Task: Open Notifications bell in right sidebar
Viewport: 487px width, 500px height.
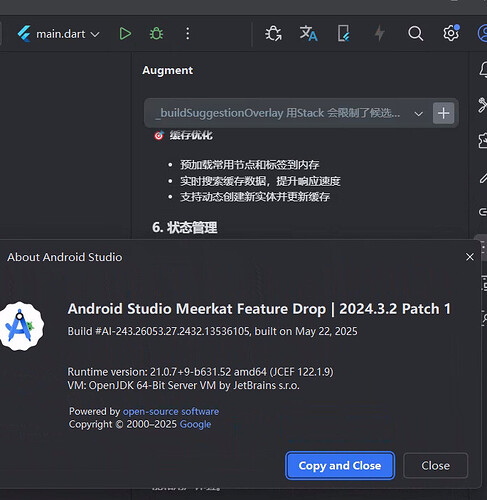Action: [x=483, y=70]
